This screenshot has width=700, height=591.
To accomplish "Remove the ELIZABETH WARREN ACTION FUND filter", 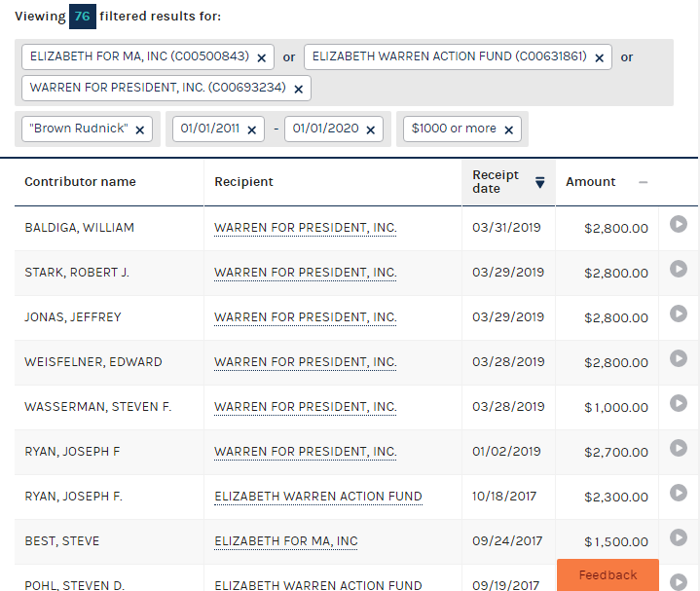I will pyautogui.click(x=600, y=58).
